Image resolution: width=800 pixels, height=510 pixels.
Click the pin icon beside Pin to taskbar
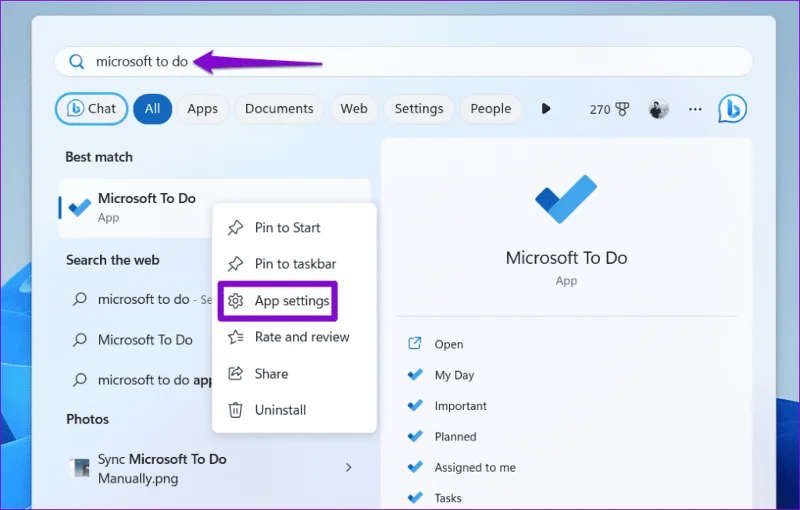[x=235, y=264]
